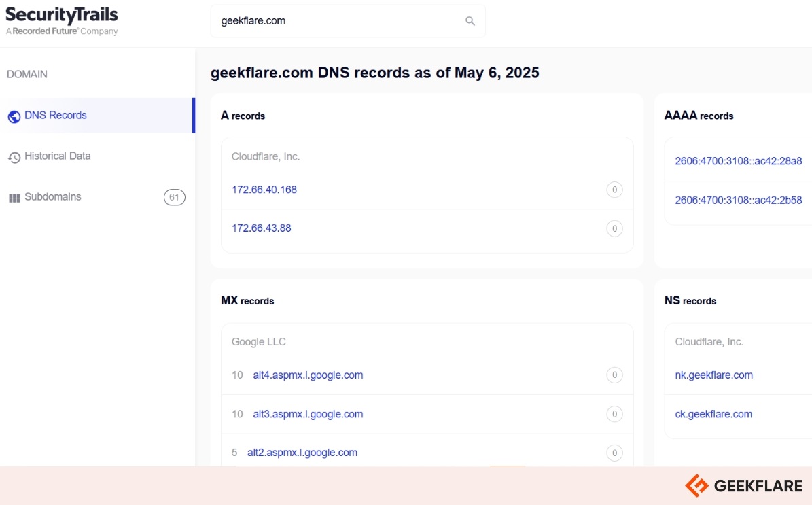Click the geekflare.com search input field
Image resolution: width=812 pixels, height=505 pixels.
point(348,21)
